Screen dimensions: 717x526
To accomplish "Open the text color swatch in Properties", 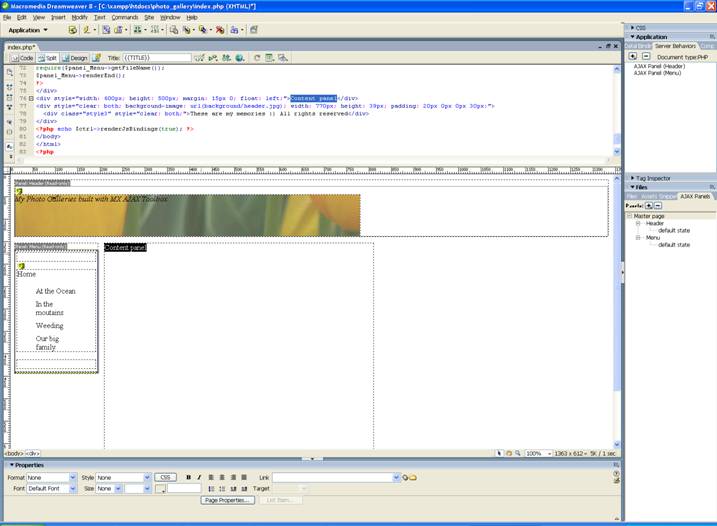I will click(x=160, y=489).
